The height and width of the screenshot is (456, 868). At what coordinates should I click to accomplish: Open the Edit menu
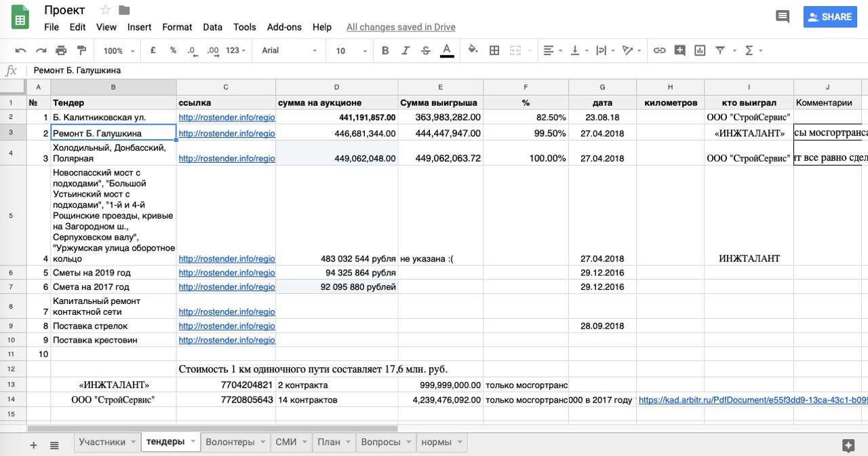tap(77, 27)
